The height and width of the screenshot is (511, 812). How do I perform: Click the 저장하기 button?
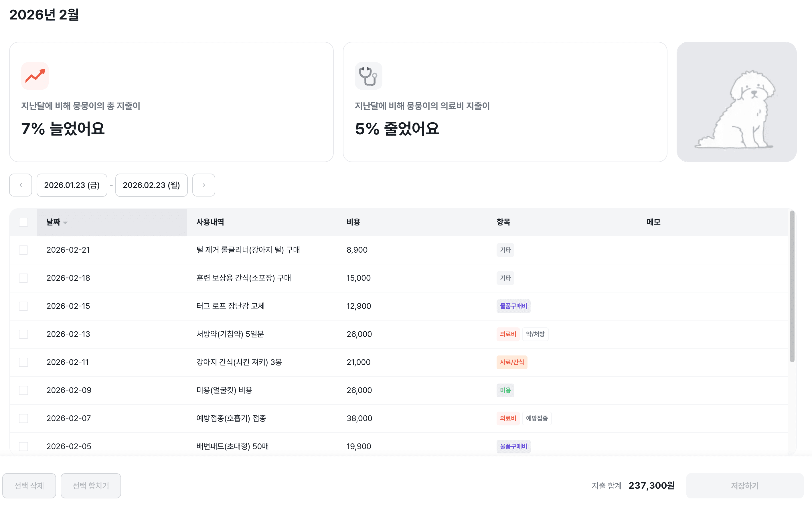(x=744, y=486)
